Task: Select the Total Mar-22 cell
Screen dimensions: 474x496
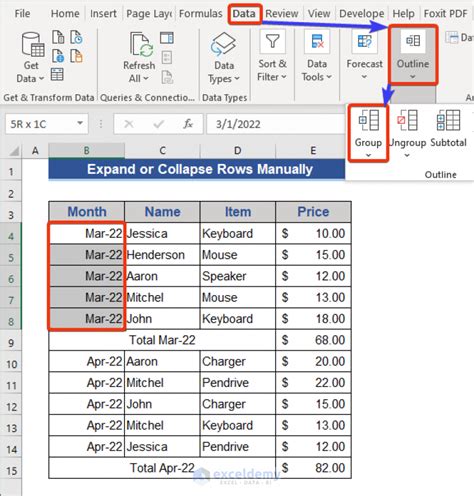Action: coord(162,340)
